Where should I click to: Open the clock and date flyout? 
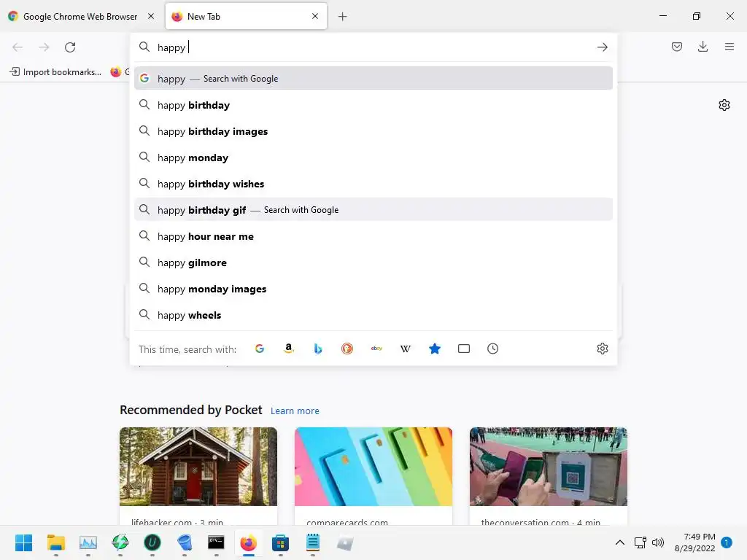point(694,542)
